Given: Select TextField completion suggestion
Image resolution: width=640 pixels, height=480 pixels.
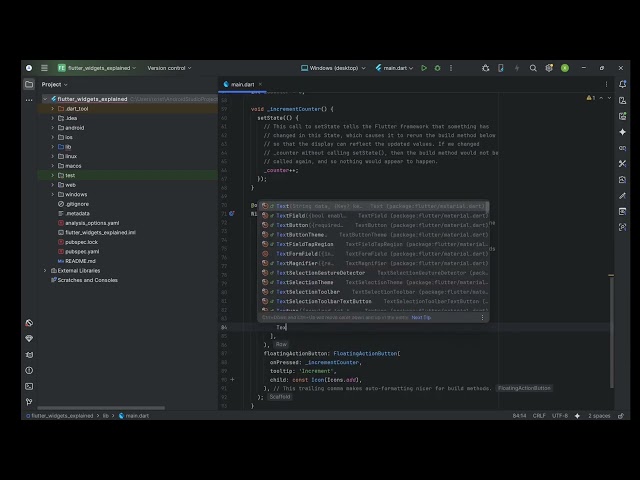Looking at the screenshot, I should (x=373, y=216).
